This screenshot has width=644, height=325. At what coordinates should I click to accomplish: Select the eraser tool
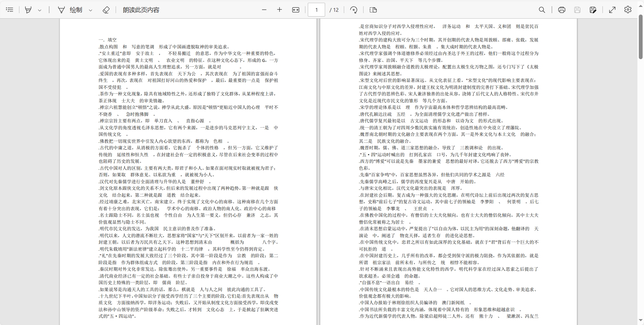106,10
